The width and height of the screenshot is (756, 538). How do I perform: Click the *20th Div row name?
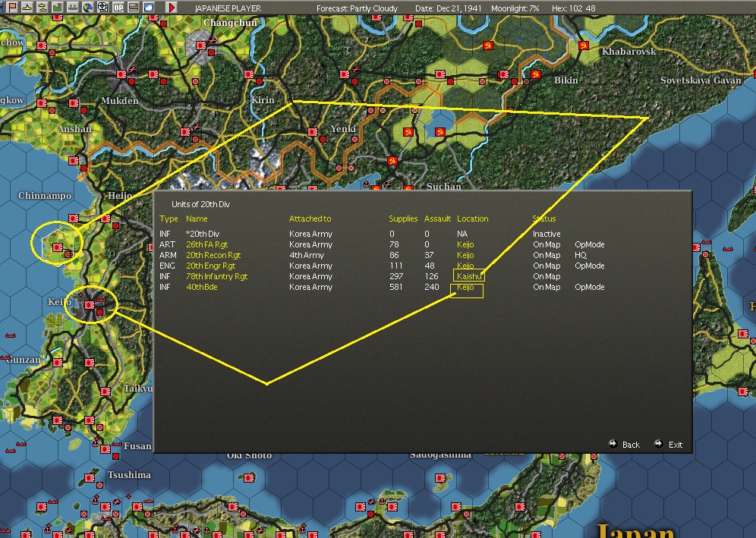pyautogui.click(x=203, y=234)
